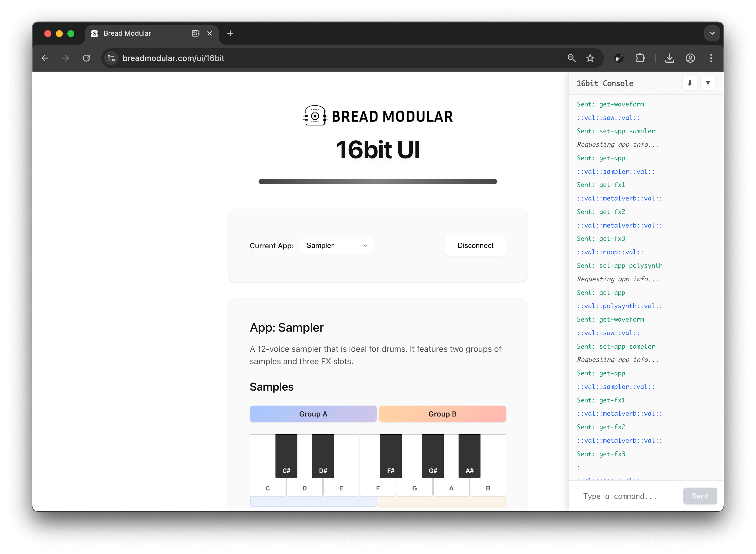Image resolution: width=756 pixels, height=554 pixels.
Task: Switch to the Bread Modular tab
Action: (x=128, y=33)
